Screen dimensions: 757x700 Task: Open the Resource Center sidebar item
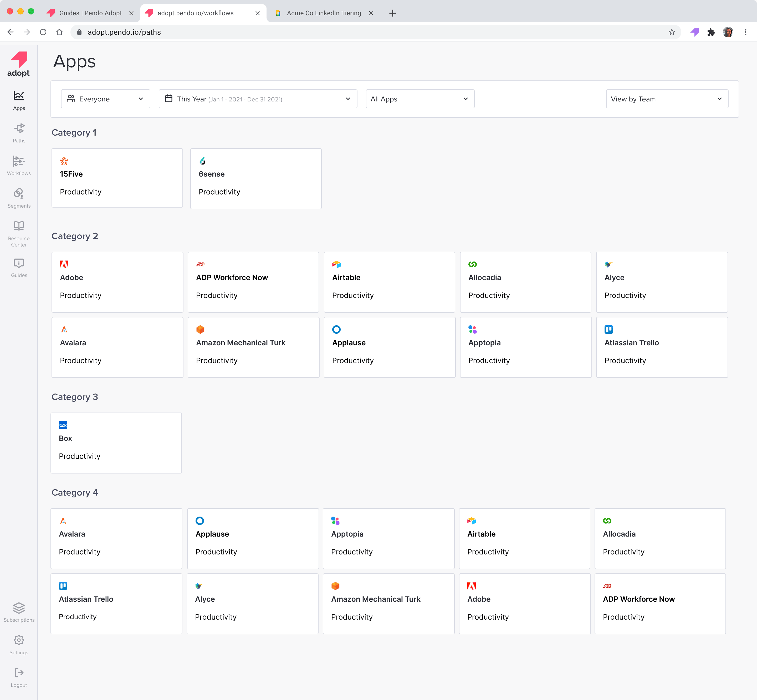[19, 234]
